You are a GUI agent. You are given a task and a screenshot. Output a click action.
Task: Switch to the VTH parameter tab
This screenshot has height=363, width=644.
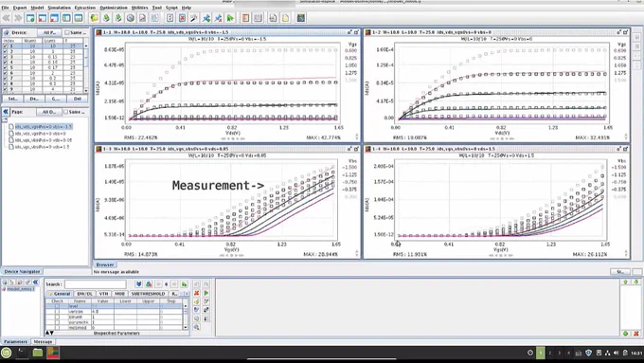[103, 294]
